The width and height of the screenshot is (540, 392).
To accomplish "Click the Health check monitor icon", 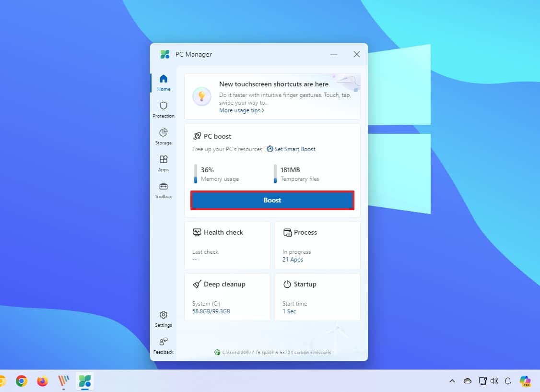I will coord(197,232).
